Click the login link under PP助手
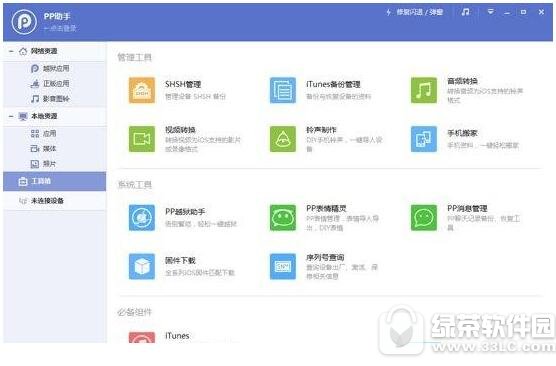The width and height of the screenshot is (556, 366). (x=60, y=28)
